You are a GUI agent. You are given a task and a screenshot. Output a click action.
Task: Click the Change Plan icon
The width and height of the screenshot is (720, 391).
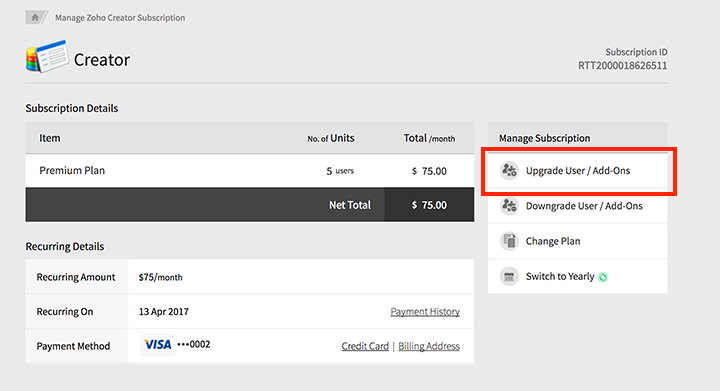pyautogui.click(x=509, y=241)
